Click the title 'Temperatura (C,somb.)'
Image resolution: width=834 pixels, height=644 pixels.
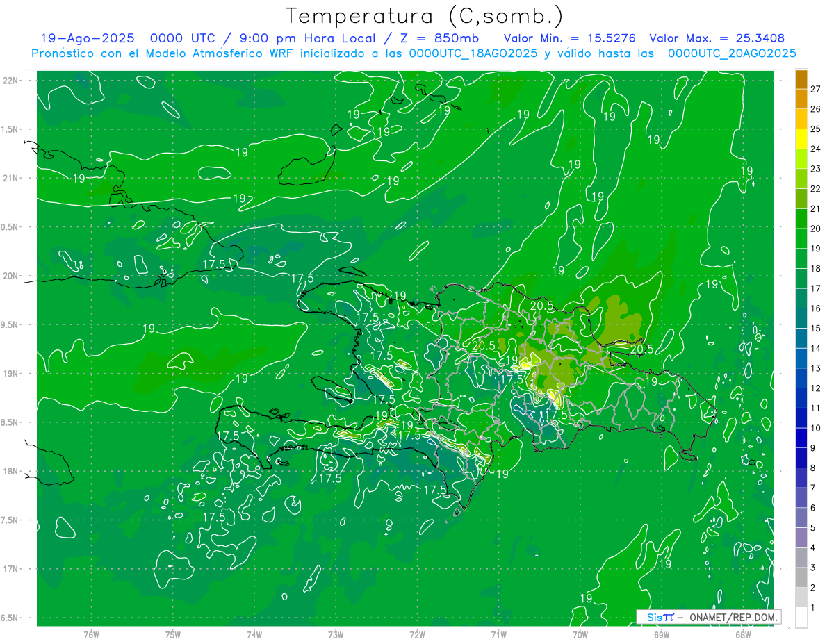point(425,15)
